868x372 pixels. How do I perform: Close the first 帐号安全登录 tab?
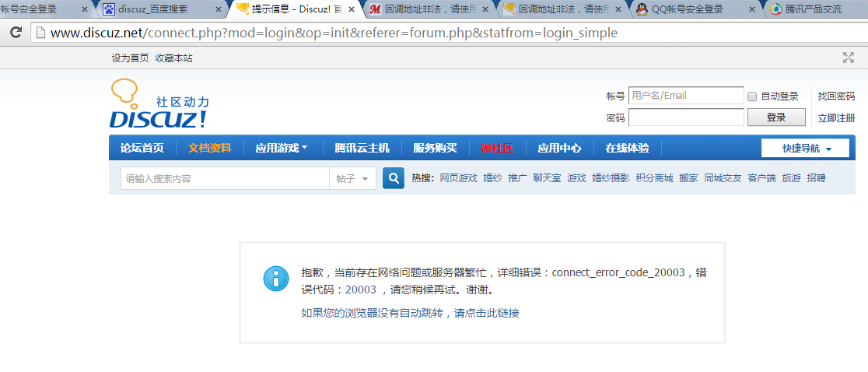pos(85,9)
